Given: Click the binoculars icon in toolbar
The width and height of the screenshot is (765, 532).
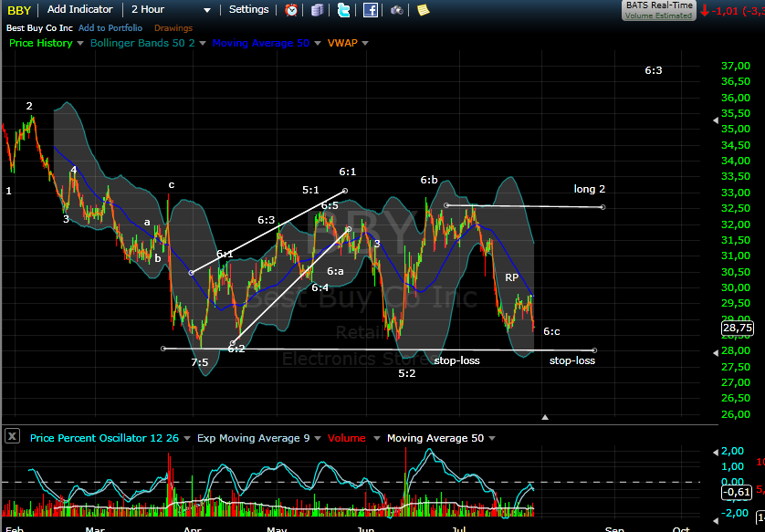Looking at the screenshot, I should 396,10.
